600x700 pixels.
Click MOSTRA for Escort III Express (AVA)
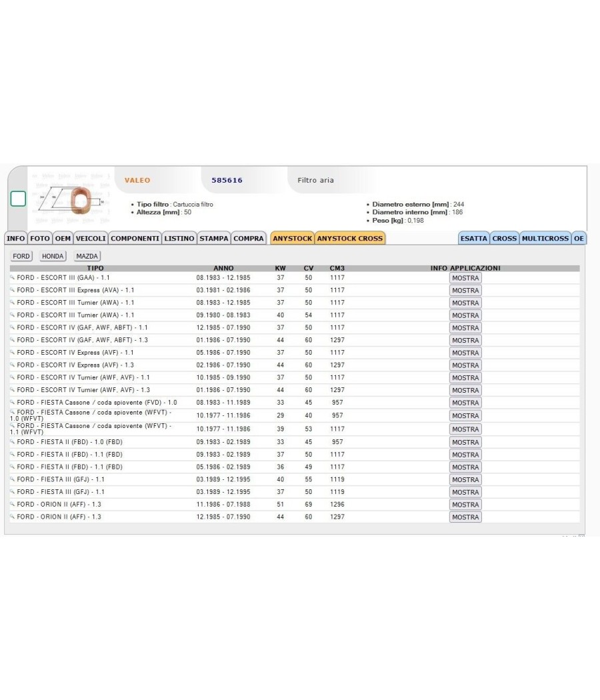click(x=465, y=290)
